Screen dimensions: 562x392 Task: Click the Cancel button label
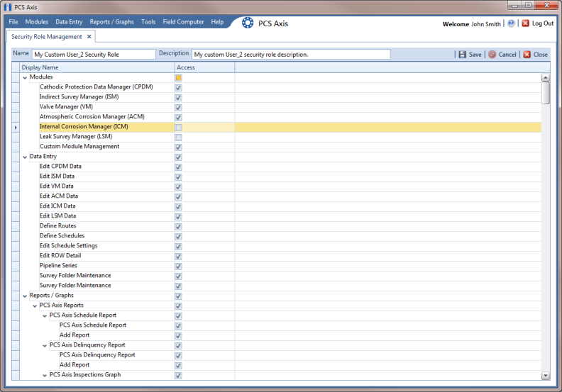(x=507, y=55)
